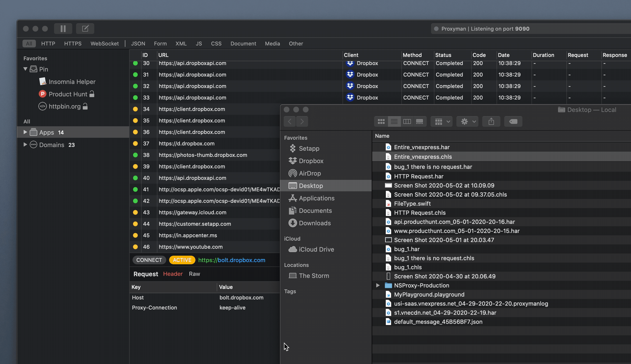This screenshot has width=631, height=364.
Task: Open the Finder gear action dropdown
Action: [x=467, y=121]
